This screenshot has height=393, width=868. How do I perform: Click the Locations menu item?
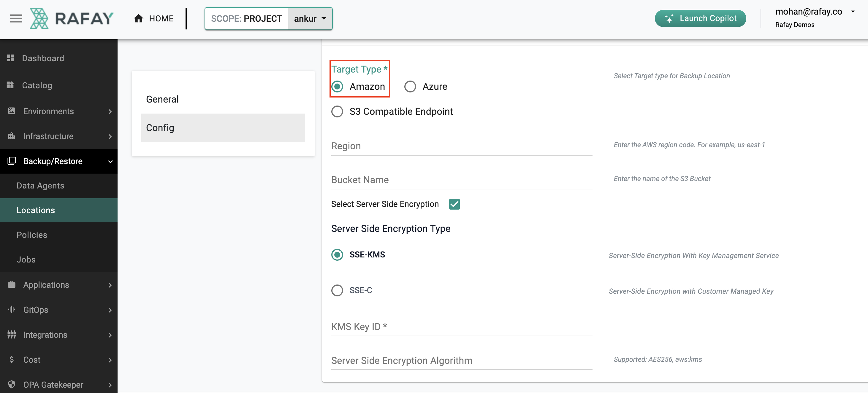[35, 210]
